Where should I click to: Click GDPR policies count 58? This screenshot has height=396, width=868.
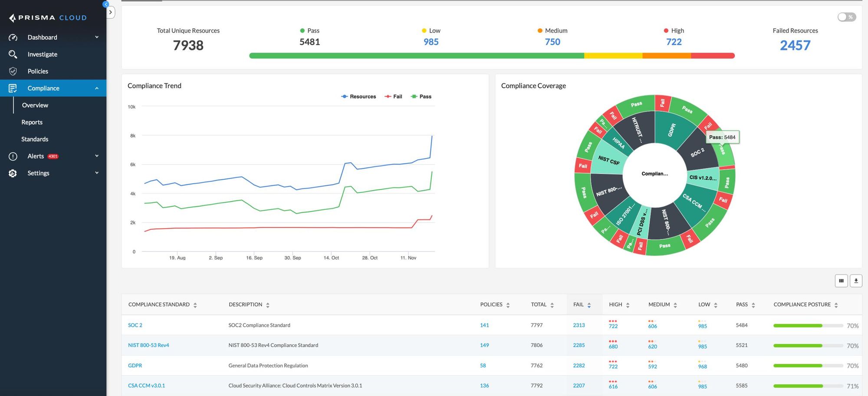[483, 366]
